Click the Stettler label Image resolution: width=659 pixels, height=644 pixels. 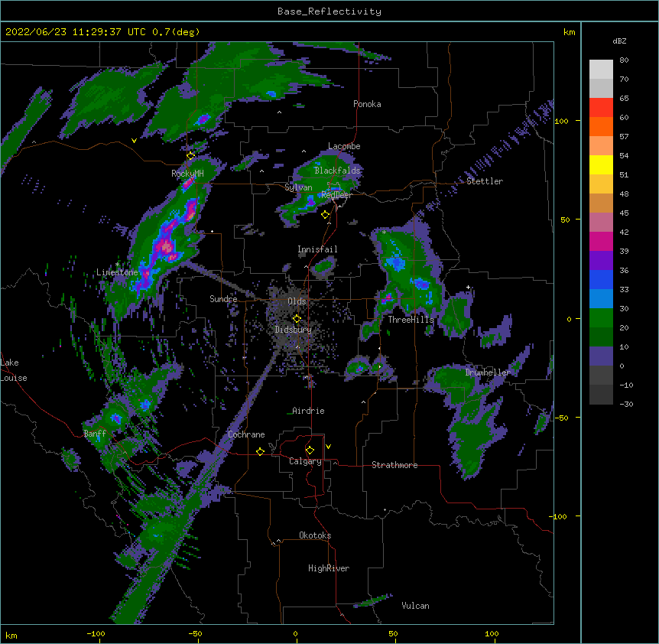[x=485, y=181]
